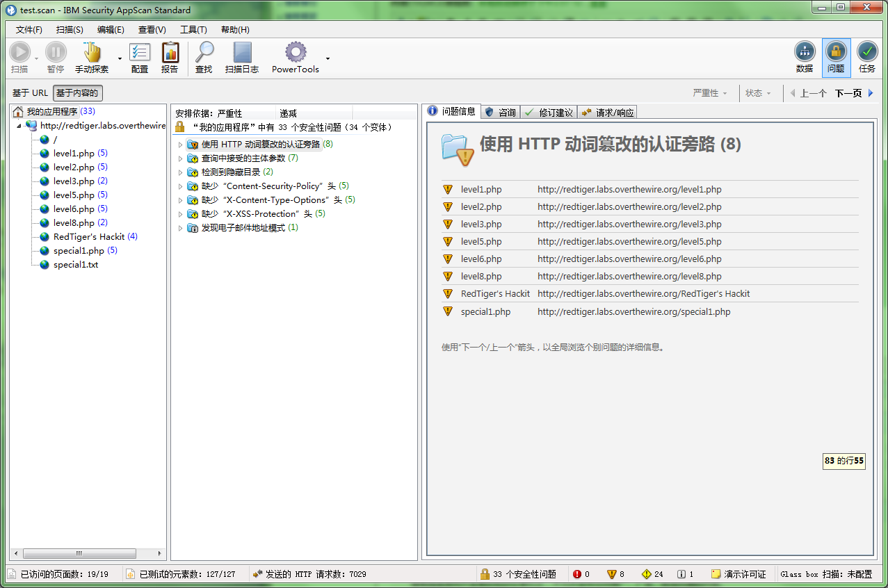Viewport: 888px width, 588px height.
Task: Switch to the 请求/响应 tab
Action: pos(607,112)
